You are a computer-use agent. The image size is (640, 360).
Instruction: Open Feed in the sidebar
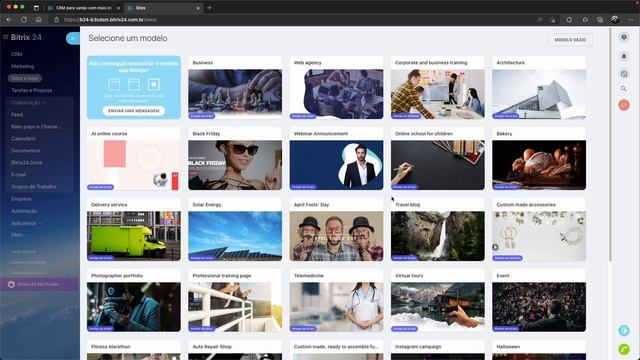pyautogui.click(x=17, y=115)
